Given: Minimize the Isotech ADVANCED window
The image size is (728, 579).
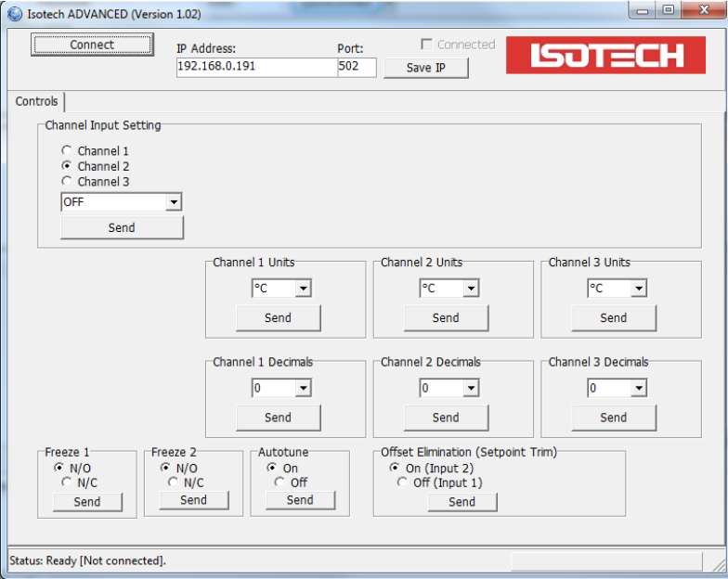Looking at the screenshot, I should pyautogui.click(x=643, y=10).
